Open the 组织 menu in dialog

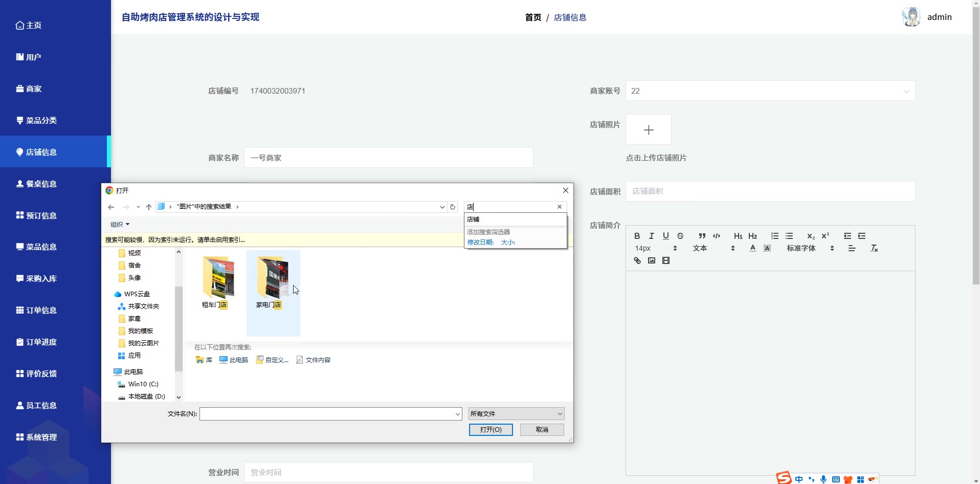(x=120, y=224)
